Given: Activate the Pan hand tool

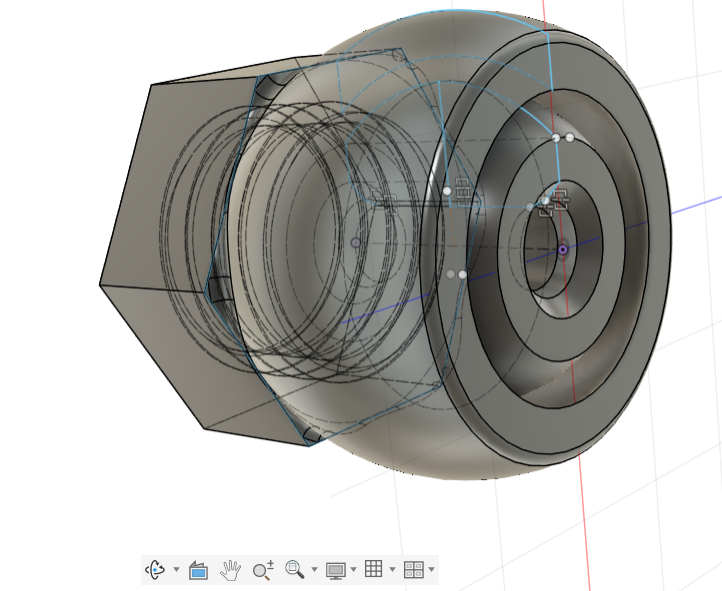Looking at the screenshot, I should point(230,570).
